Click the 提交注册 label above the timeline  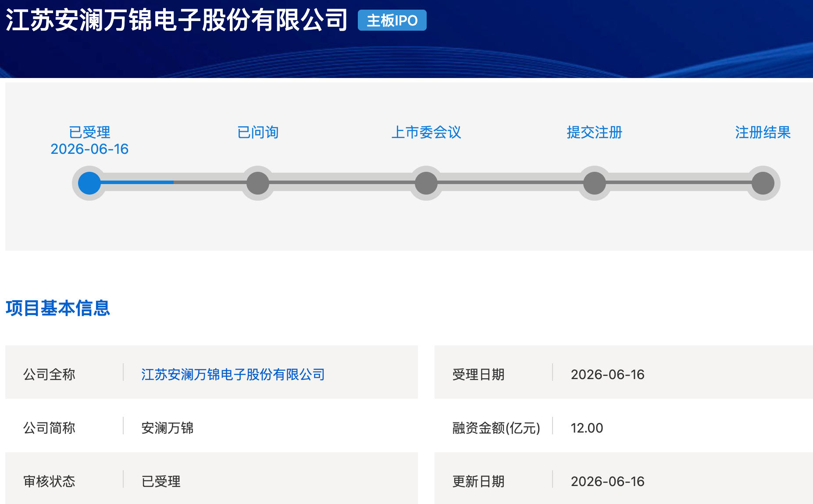[595, 132]
